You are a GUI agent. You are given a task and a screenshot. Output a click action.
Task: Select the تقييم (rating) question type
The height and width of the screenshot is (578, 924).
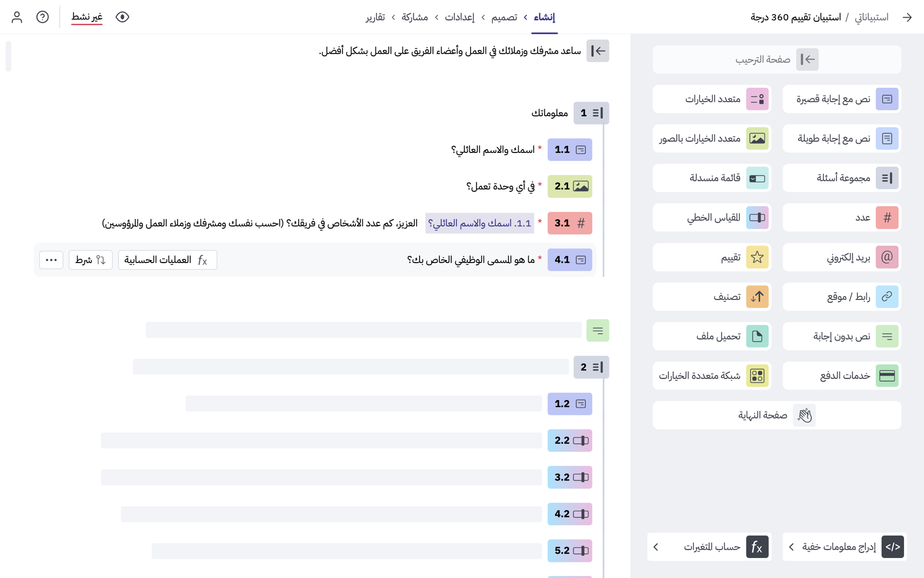711,257
